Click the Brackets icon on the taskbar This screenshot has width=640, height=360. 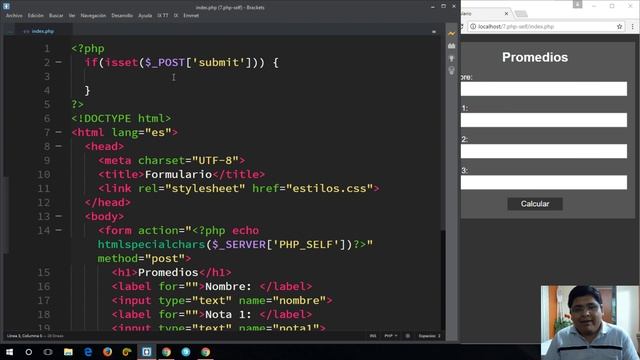(x=147, y=352)
